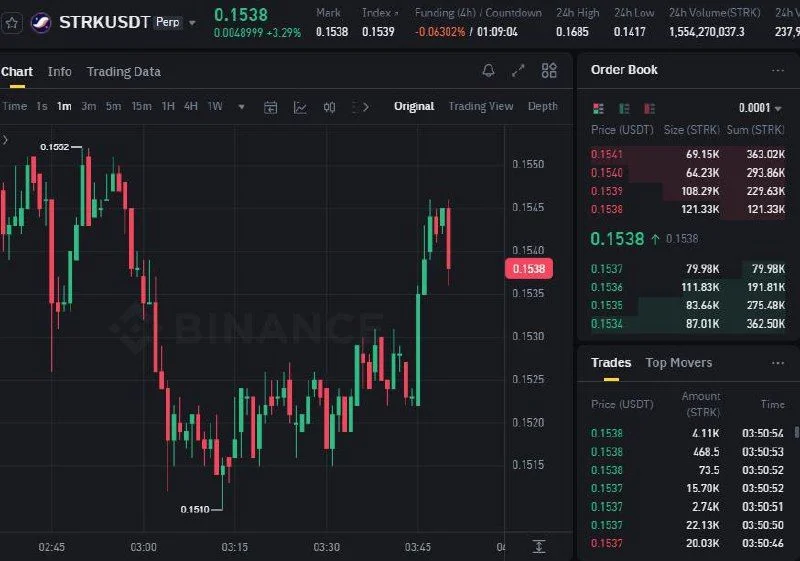Click the 24h Volume(STRK) value
This screenshot has height=561, width=800.
707,32
